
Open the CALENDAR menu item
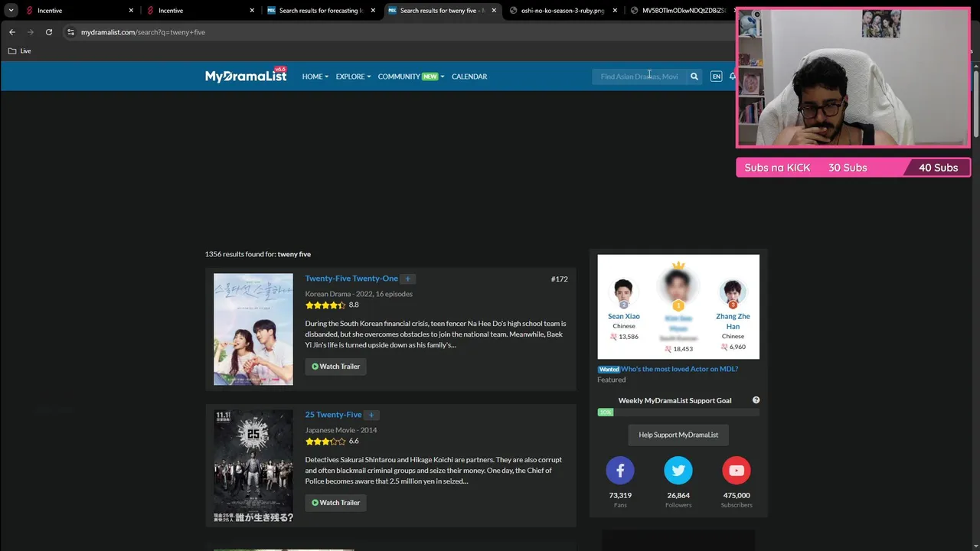coord(469,77)
